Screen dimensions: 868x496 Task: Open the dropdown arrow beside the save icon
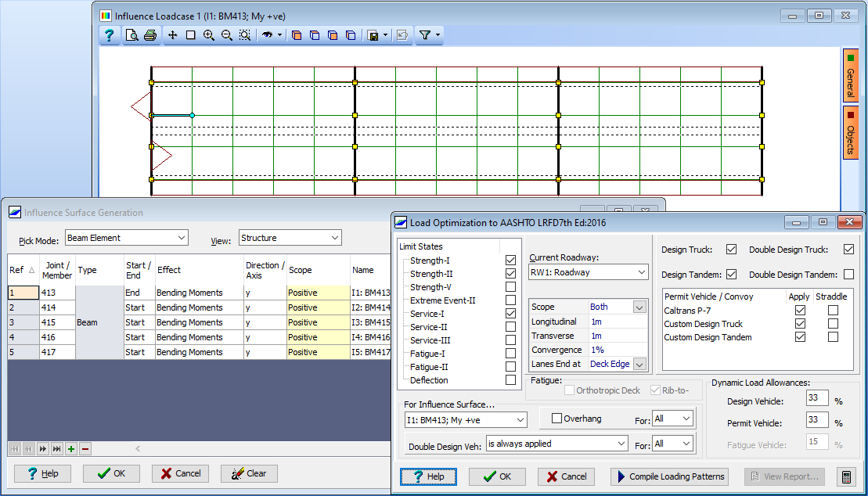click(x=385, y=35)
